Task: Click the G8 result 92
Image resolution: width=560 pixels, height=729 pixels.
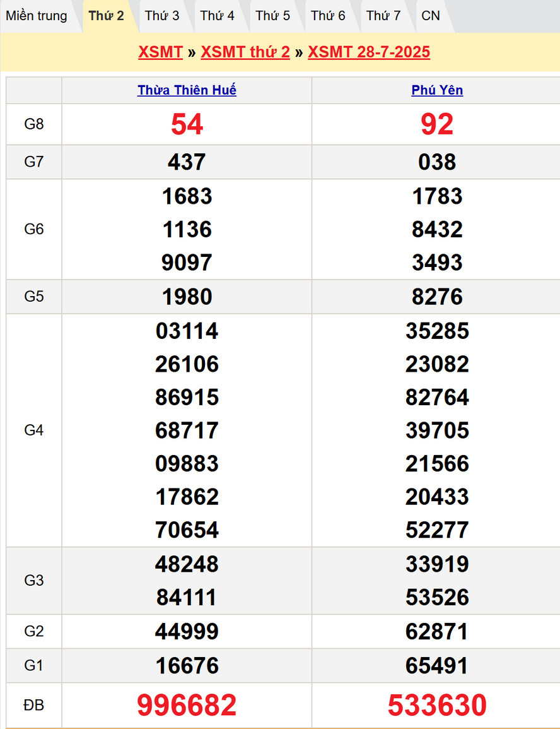Action: click(x=437, y=124)
